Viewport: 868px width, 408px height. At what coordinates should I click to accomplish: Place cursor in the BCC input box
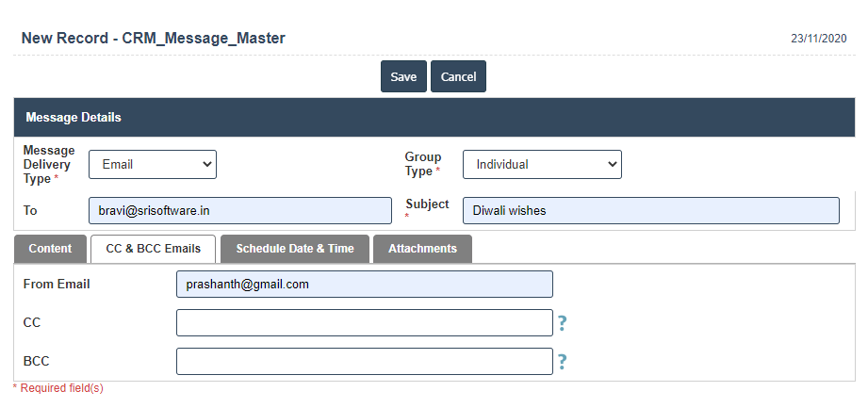(364, 362)
